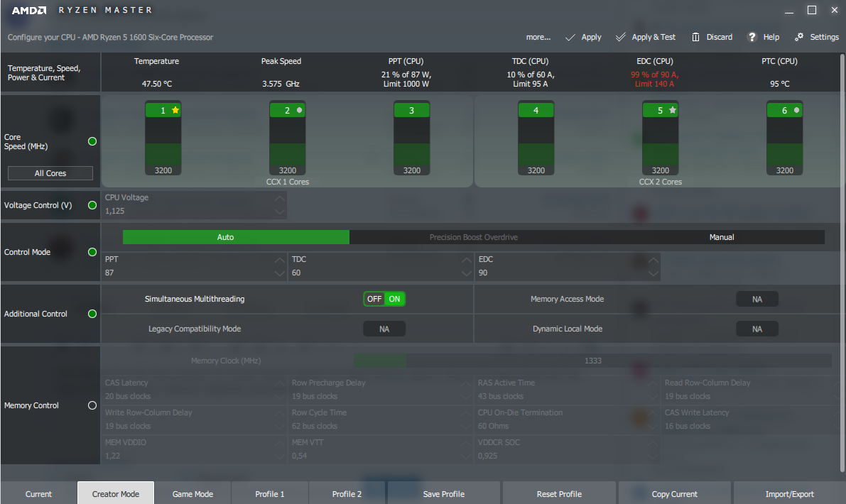The image size is (846, 504).
Task: Click the Apply checkmark icon
Action: pos(570,37)
